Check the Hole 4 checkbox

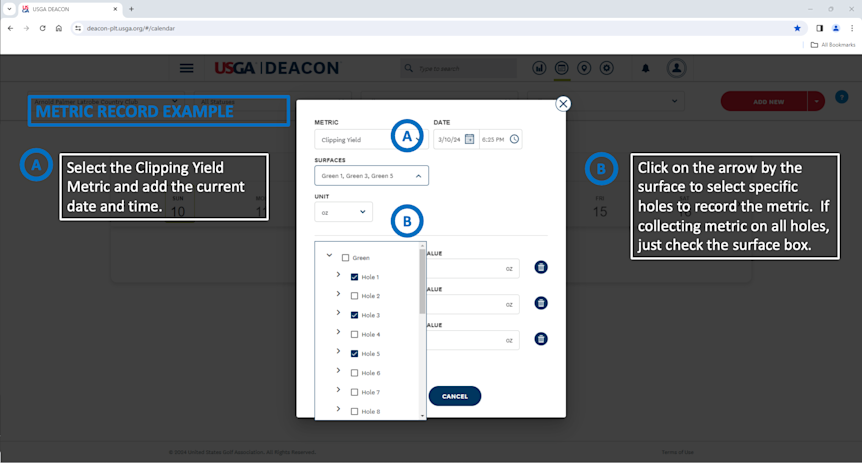[354, 334]
